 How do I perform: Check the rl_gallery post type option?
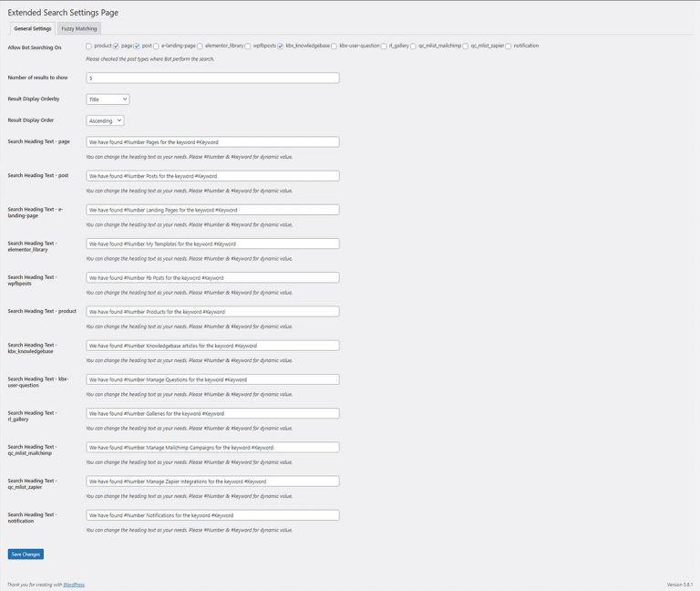[384, 46]
